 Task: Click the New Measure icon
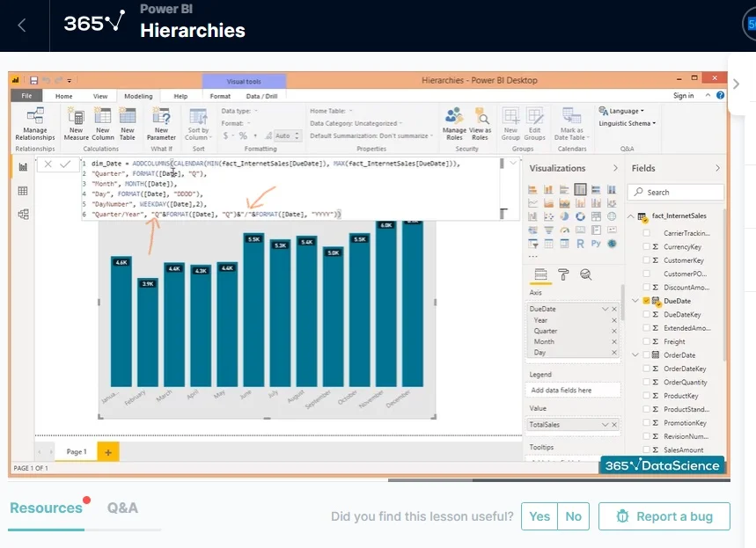click(77, 122)
